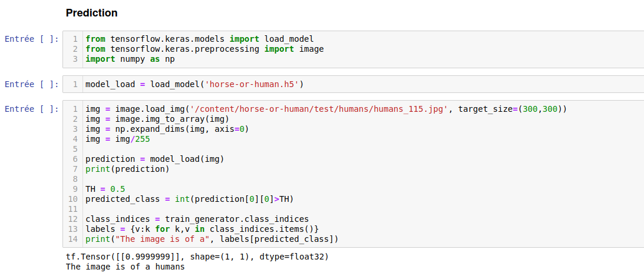The width and height of the screenshot is (644, 276).
Task: Click the np.expand_dims code line
Action: tap(167, 129)
